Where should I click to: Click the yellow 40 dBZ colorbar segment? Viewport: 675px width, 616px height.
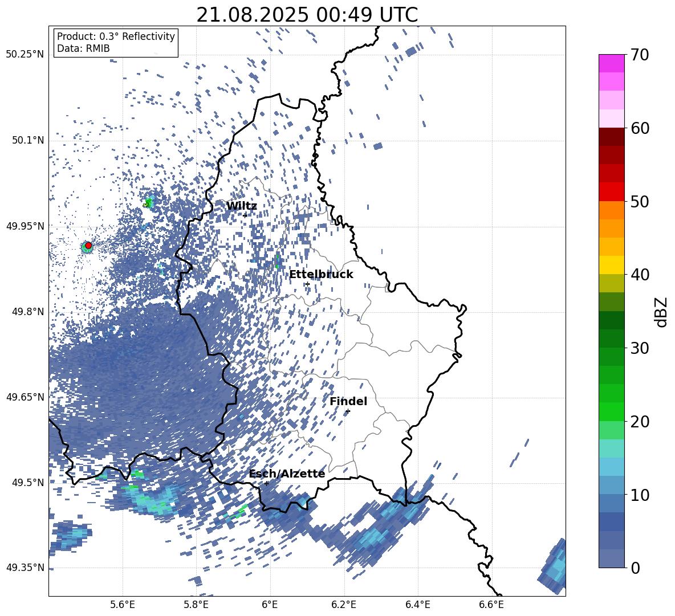(611, 265)
